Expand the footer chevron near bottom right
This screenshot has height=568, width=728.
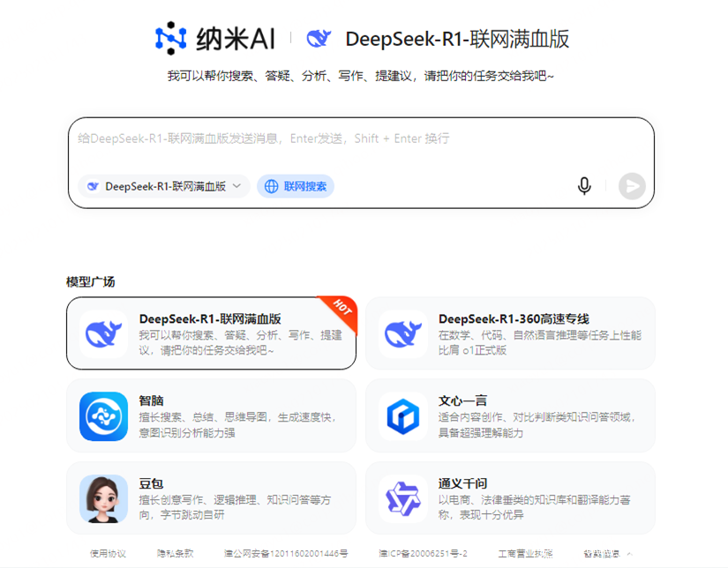pyautogui.click(x=629, y=554)
